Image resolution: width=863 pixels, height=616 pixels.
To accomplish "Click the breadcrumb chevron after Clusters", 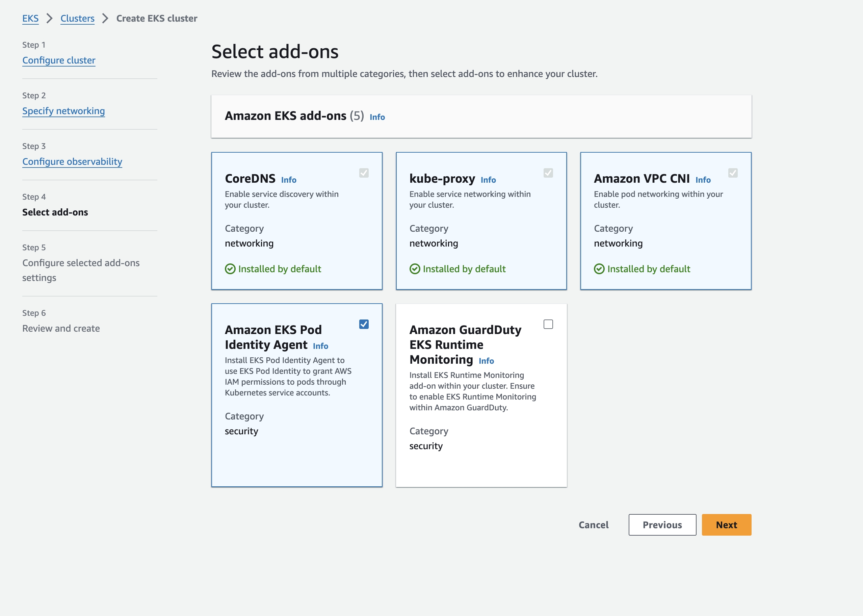I will click(105, 18).
